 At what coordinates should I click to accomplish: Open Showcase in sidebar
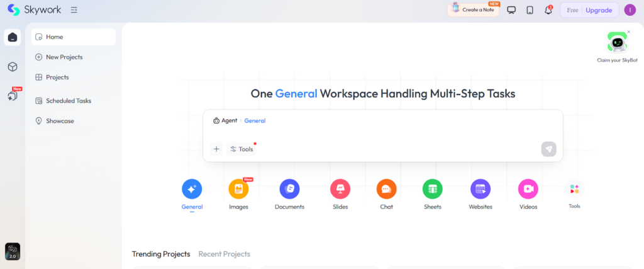point(74,121)
